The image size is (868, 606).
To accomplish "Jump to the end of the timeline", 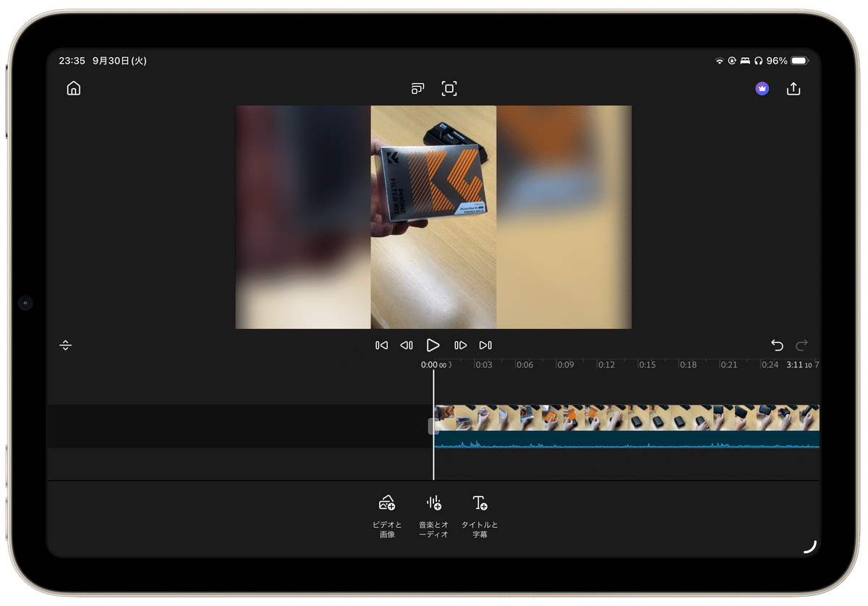I will click(485, 345).
